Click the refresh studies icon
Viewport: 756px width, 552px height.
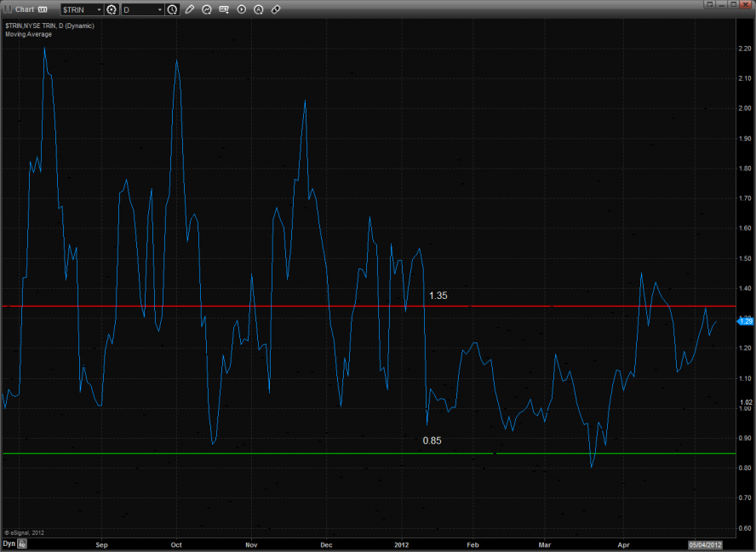click(207, 9)
